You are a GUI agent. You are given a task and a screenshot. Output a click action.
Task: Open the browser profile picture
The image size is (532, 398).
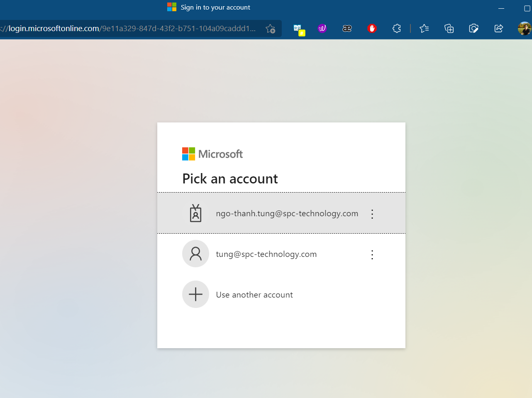click(x=525, y=28)
